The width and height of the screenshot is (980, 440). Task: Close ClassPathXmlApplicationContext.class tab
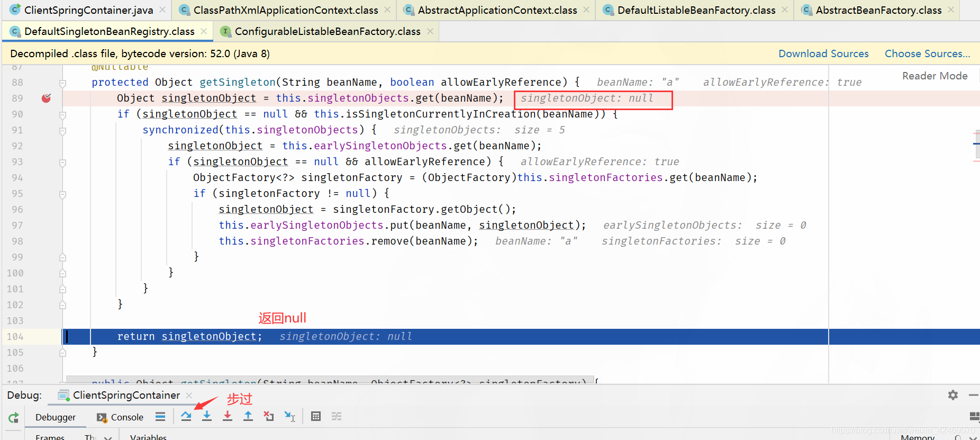[x=387, y=10]
